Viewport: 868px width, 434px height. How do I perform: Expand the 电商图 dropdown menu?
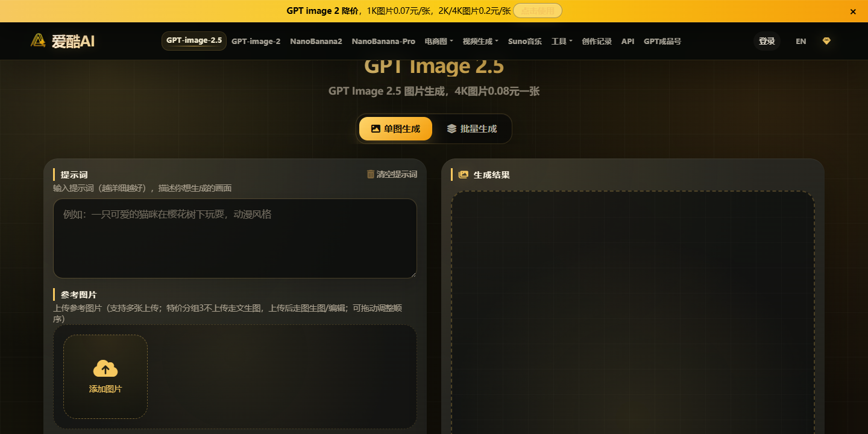[439, 41]
